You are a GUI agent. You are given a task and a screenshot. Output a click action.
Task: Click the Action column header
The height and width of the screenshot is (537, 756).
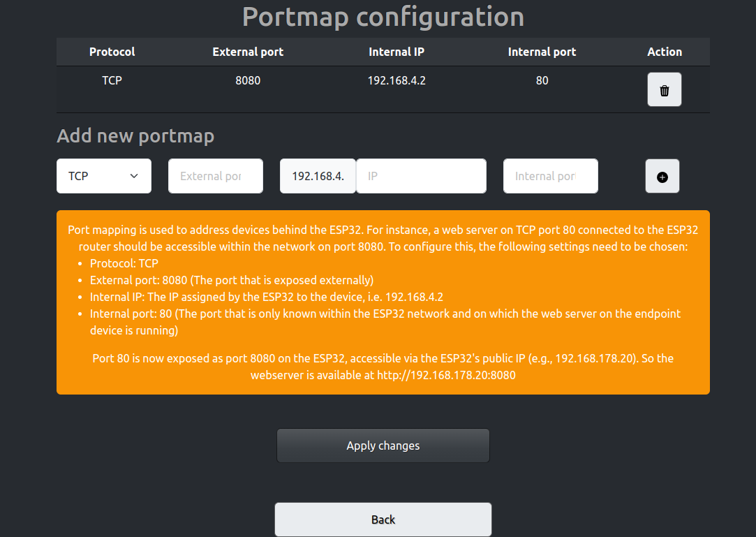(x=665, y=52)
